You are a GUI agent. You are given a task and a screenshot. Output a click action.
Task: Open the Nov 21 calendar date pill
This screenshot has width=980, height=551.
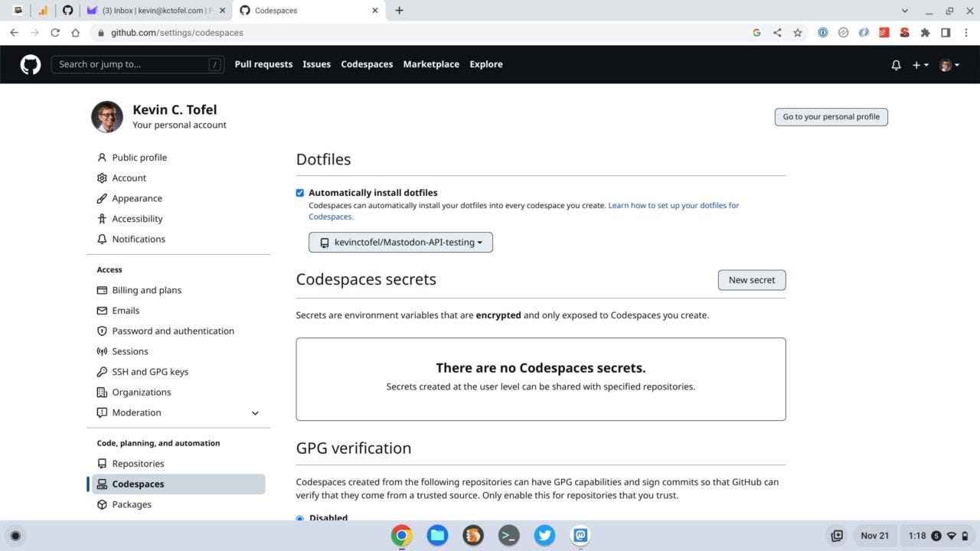[x=874, y=536]
